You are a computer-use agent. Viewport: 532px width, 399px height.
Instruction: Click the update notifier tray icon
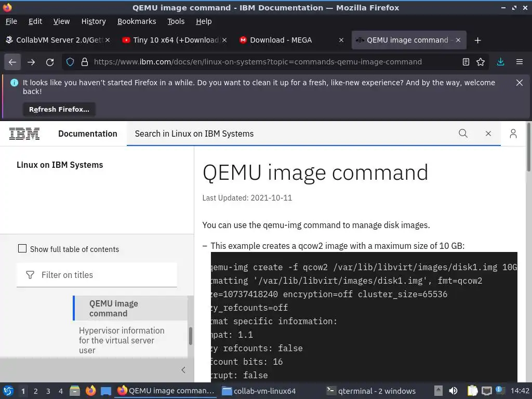tap(499, 390)
